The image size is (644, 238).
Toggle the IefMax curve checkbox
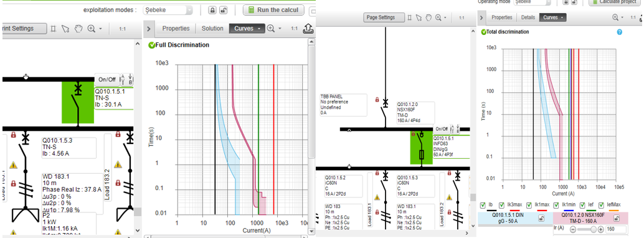point(601,205)
